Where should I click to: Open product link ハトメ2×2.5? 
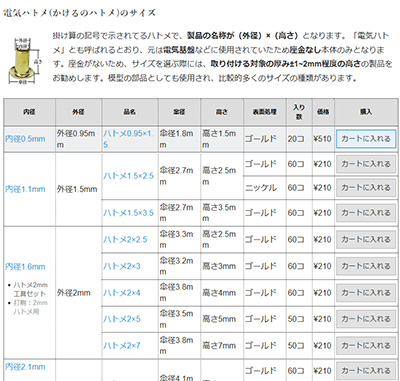[x=125, y=239]
